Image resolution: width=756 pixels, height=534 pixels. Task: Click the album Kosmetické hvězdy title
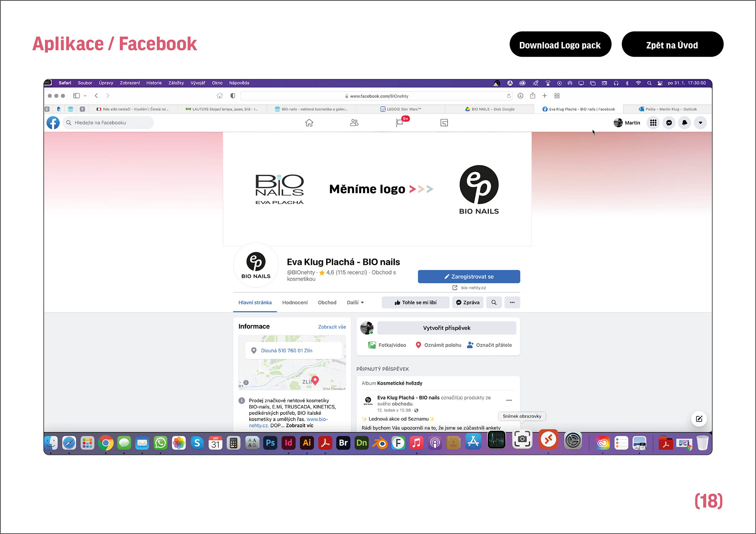pos(400,383)
